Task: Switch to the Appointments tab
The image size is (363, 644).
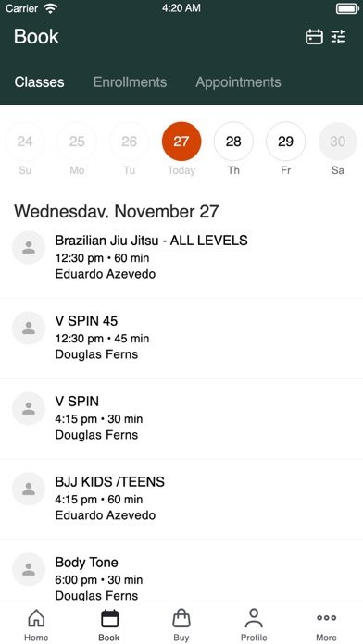Action: coord(238,82)
